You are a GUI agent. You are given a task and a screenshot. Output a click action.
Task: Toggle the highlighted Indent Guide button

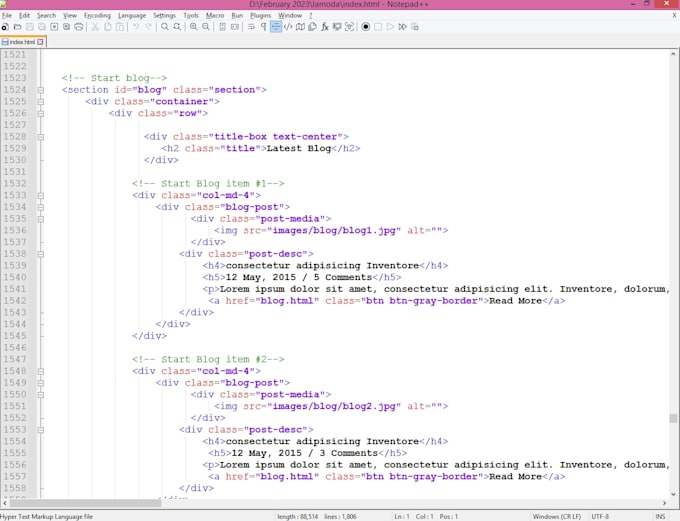(276, 27)
